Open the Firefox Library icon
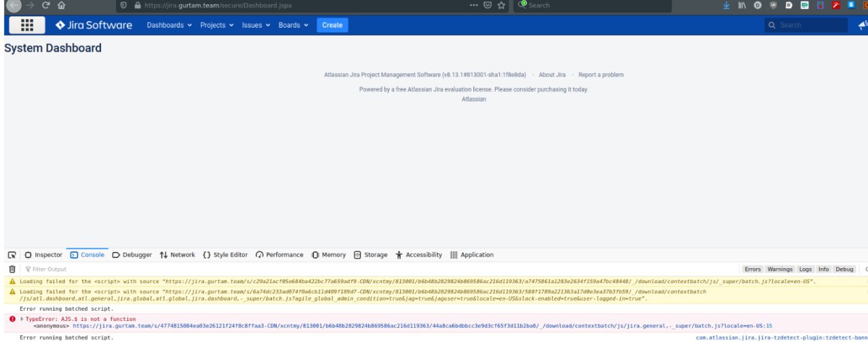Viewport: 868px width, 342px height. click(x=742, y=5)
